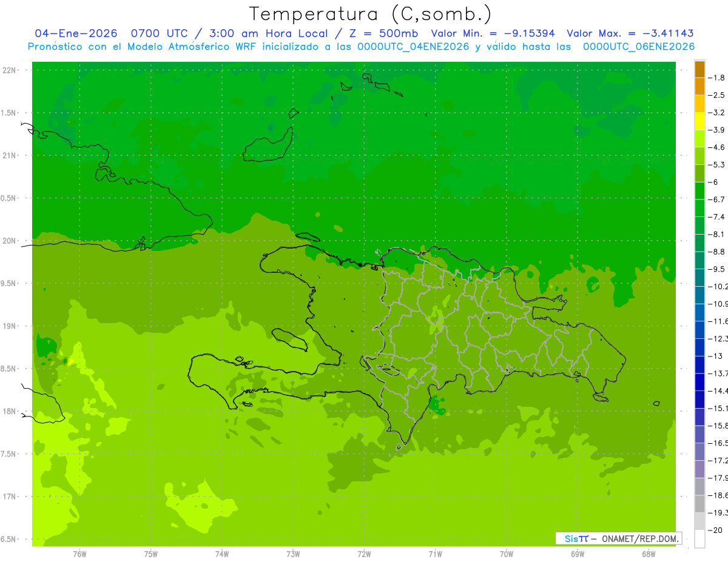728x562 pixels.
Task: Click the 20N latitude label
Action: (x=8, y=241)
